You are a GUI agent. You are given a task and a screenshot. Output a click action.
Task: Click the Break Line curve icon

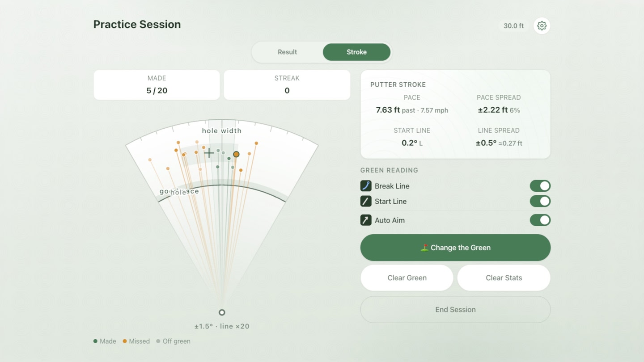[366, 186]
